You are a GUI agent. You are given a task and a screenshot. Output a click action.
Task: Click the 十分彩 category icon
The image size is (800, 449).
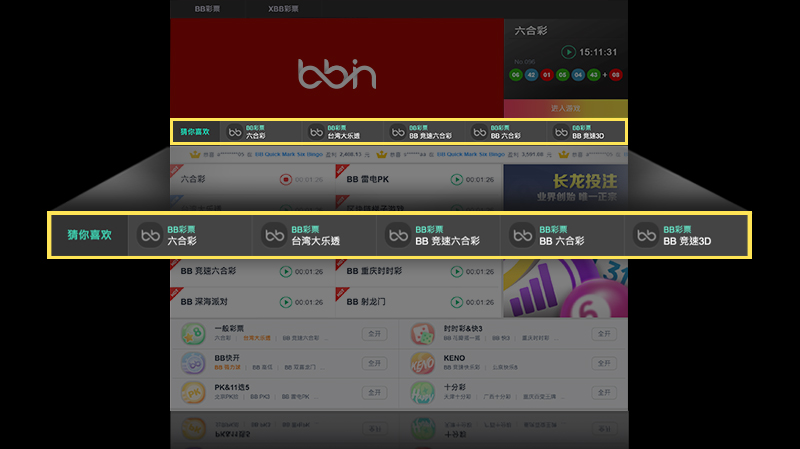pos(422,391)
